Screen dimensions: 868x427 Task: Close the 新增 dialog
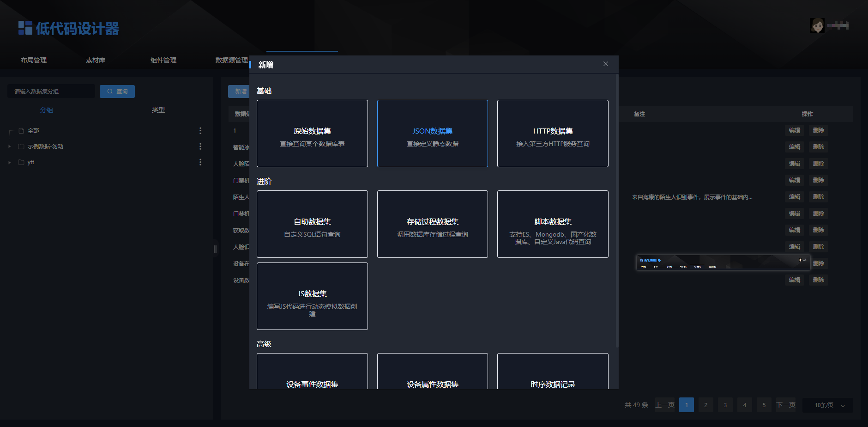click(x=605, y=64)
